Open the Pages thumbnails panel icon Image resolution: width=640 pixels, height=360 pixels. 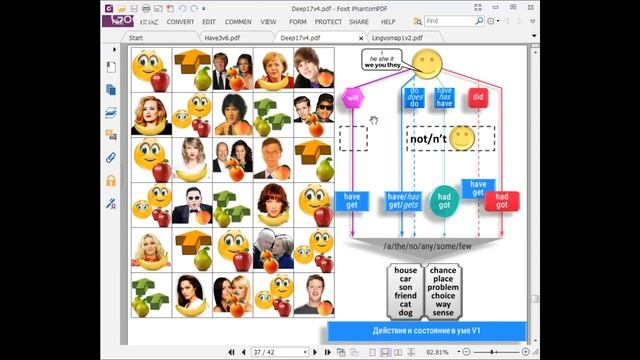(x=111, y=90)
